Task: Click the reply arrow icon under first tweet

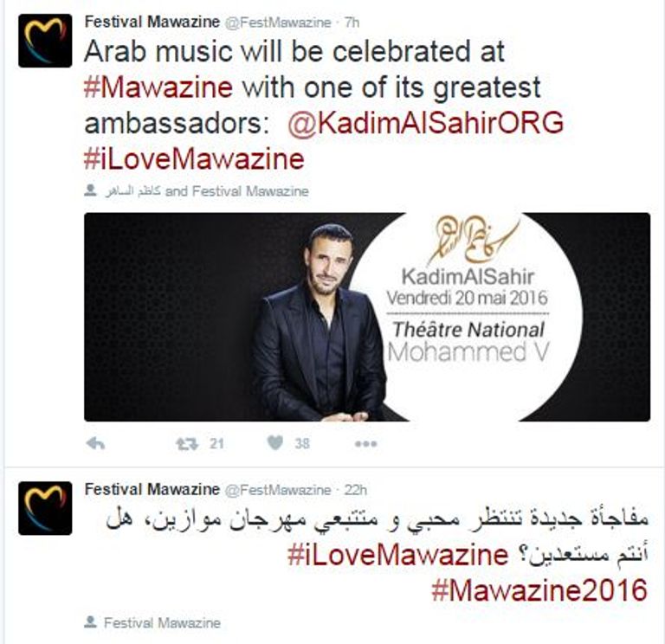Action: 95,443
